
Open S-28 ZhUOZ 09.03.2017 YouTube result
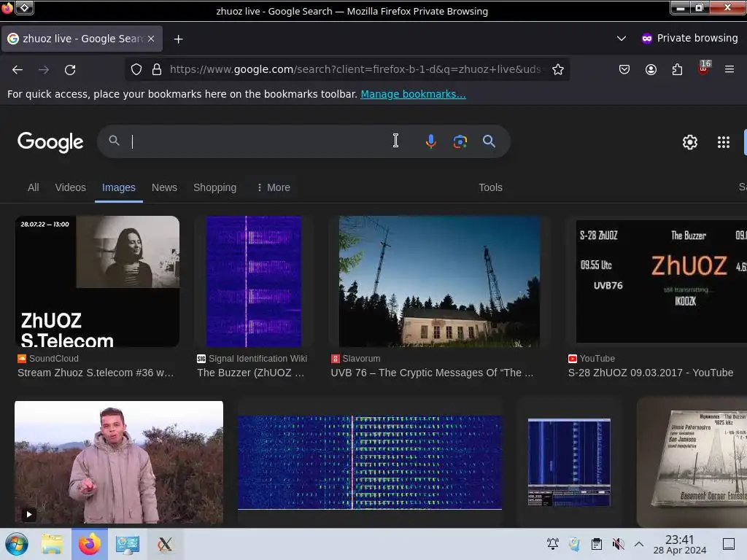click(651, 373)
